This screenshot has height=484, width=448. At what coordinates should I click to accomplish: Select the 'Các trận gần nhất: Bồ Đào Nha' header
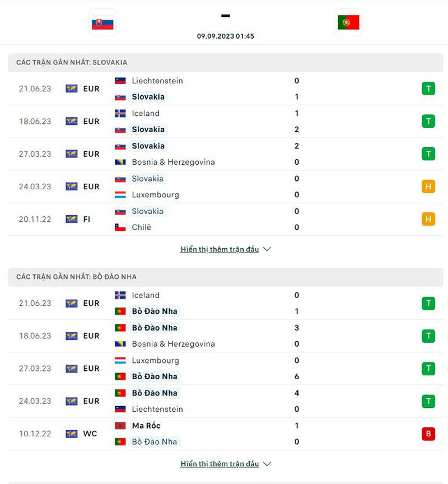click(x=76, y=277)
